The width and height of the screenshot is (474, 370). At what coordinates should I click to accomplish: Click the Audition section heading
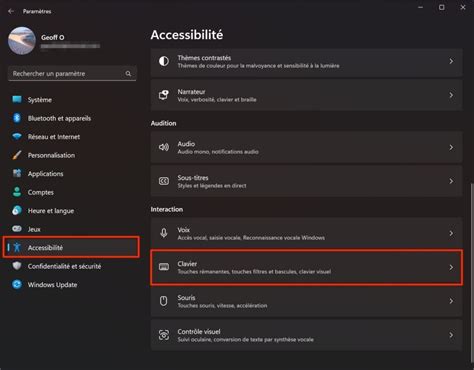point(163,123)
